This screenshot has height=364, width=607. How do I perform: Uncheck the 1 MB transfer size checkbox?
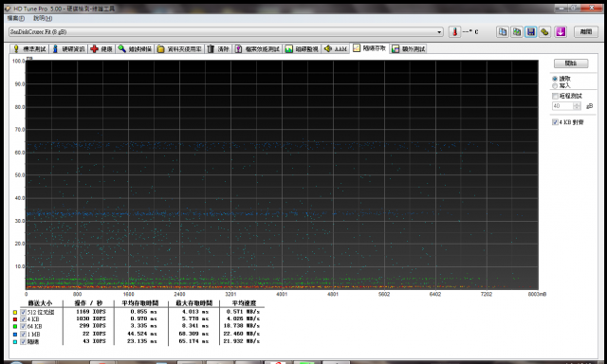(23, 335)
